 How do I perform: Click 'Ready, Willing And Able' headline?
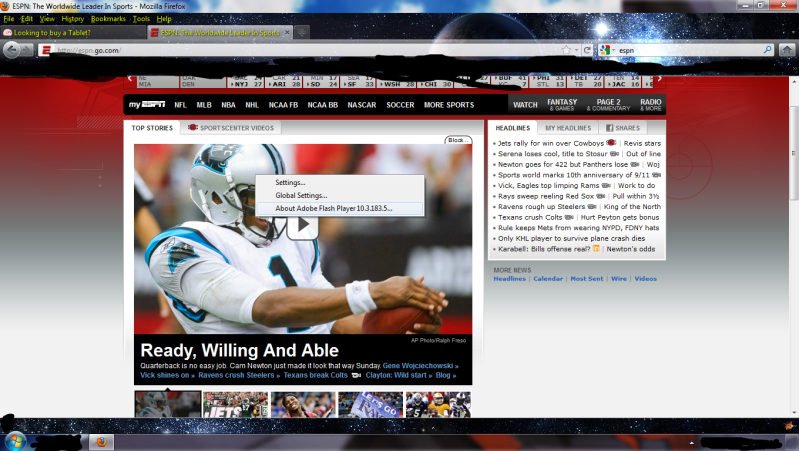click(x=239, y=351)
